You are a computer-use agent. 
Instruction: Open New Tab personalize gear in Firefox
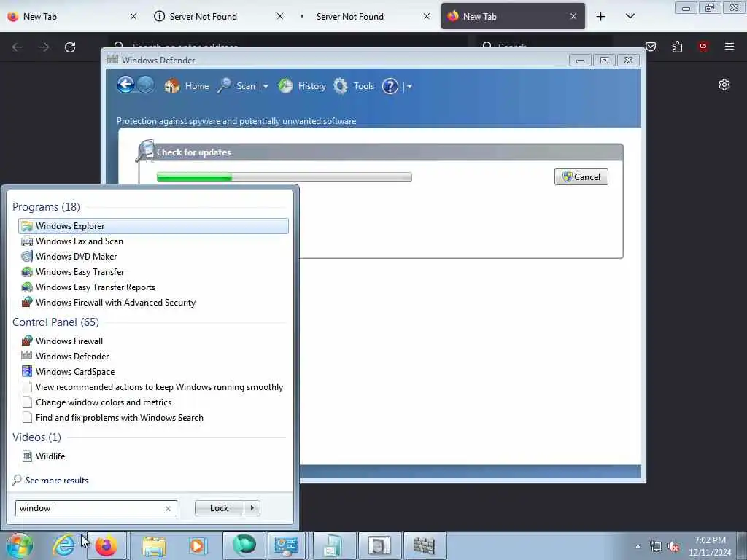click(724, 85)
